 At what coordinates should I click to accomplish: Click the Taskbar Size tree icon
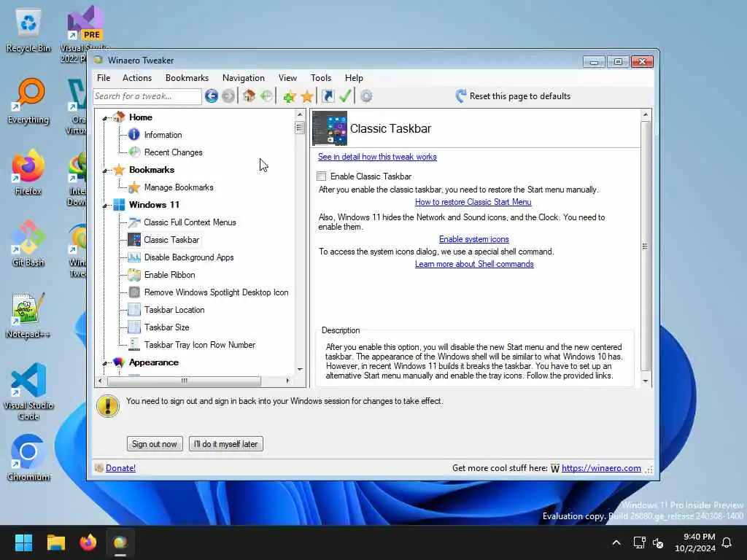click(134, 327)
